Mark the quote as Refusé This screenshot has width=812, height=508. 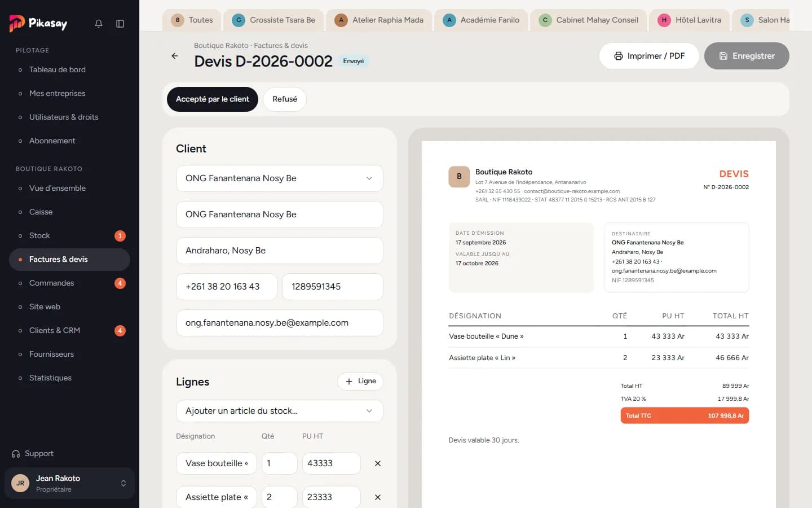285,99
